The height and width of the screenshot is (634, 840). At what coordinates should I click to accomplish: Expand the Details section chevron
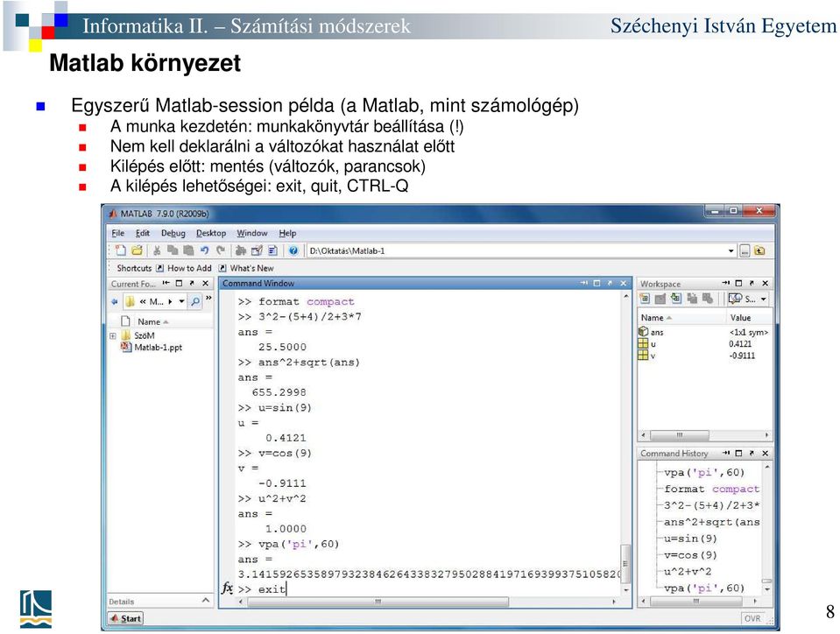pos(206,601)
